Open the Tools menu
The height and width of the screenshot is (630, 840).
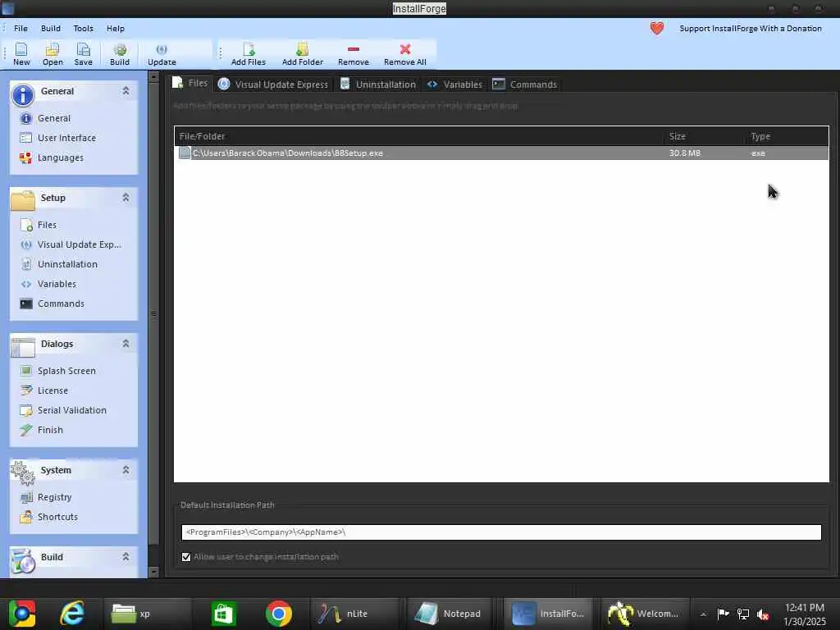coord(83,29)
